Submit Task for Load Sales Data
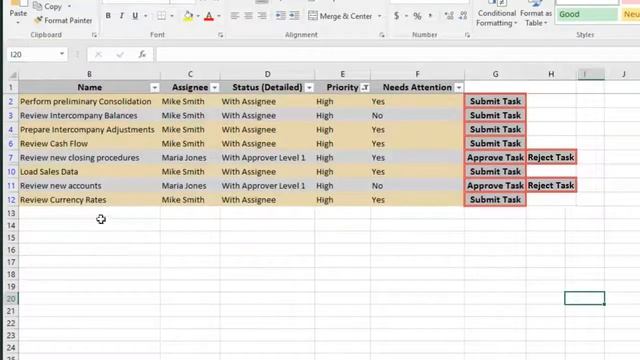This screenshot has height=360, width=640. tap(495, 172)
